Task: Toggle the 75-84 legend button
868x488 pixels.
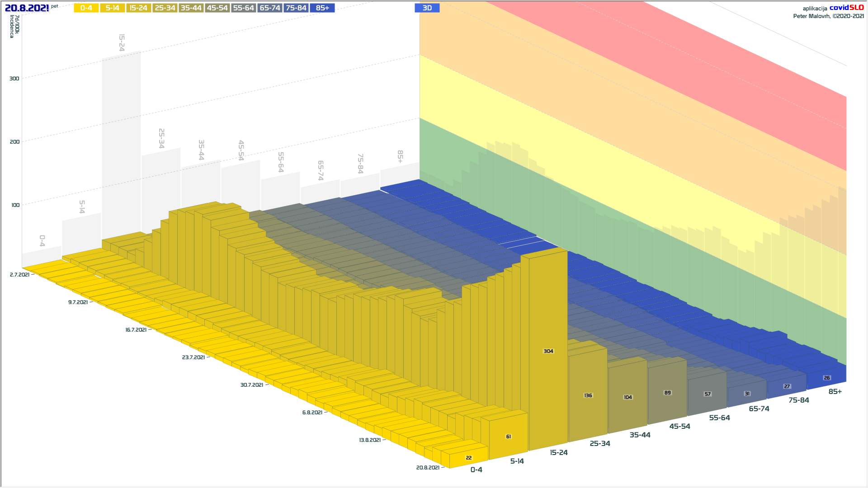Action: pyautogui.click(x=296, y=8)
